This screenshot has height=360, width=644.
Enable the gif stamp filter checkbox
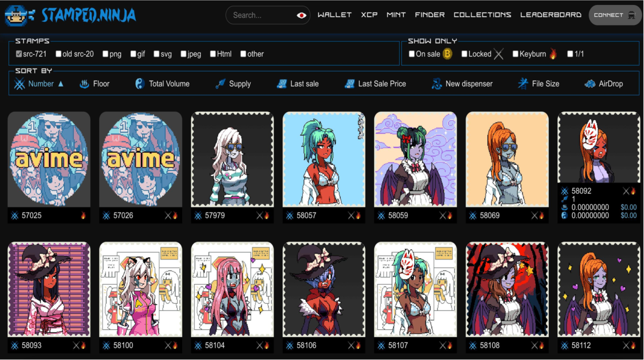pos(133,54)
